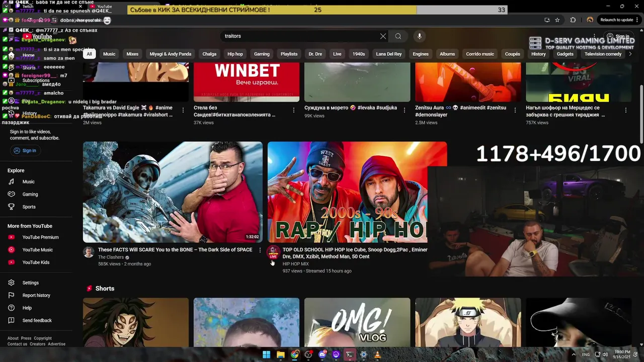This screenshot has width=644, height=362.
Task: Select the Chalga filter chip
Action: point(209,54)
